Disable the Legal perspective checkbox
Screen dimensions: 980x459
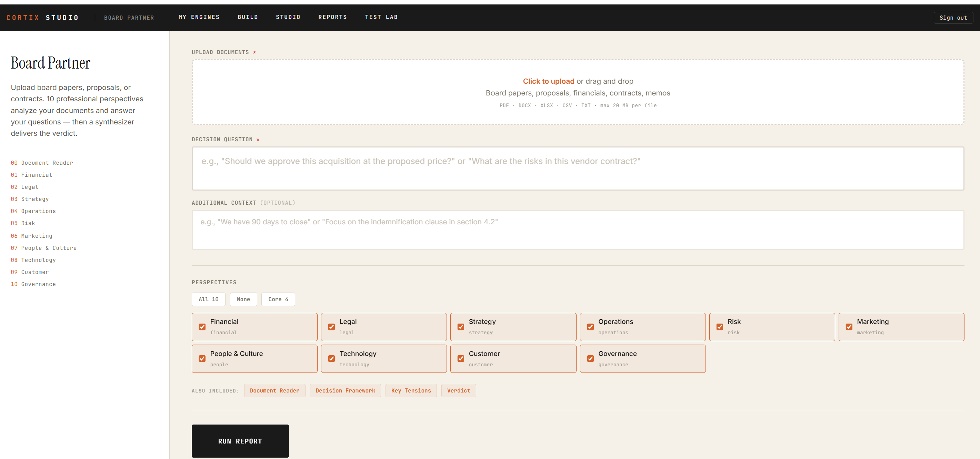331,327
